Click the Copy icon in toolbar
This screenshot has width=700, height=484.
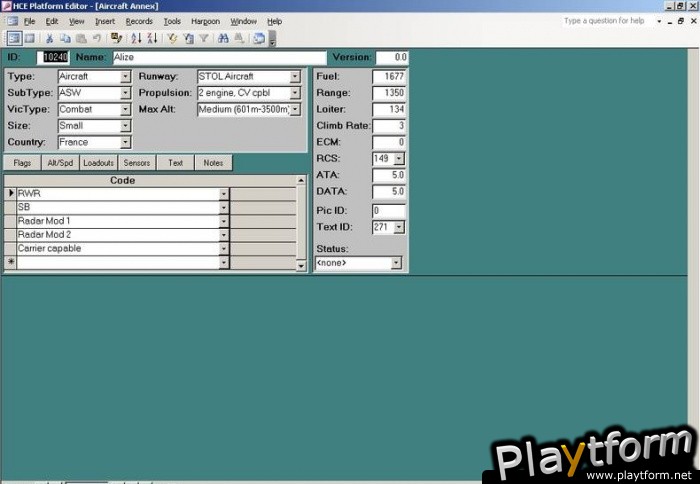tap(65, 38)
